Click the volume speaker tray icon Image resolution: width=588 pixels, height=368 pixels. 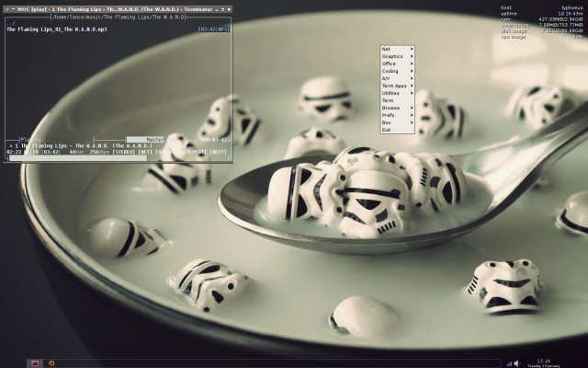(517, 363)
